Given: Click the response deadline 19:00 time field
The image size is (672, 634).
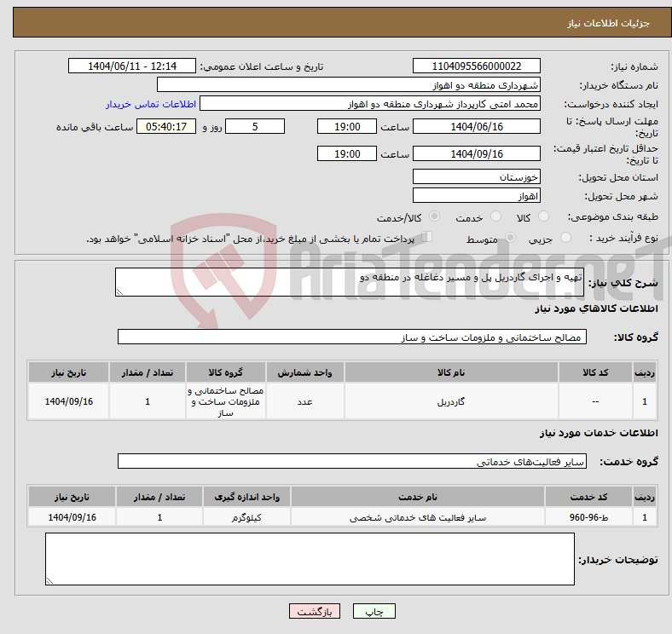Looking at the screenshot, I should click(x=347, y=126).
